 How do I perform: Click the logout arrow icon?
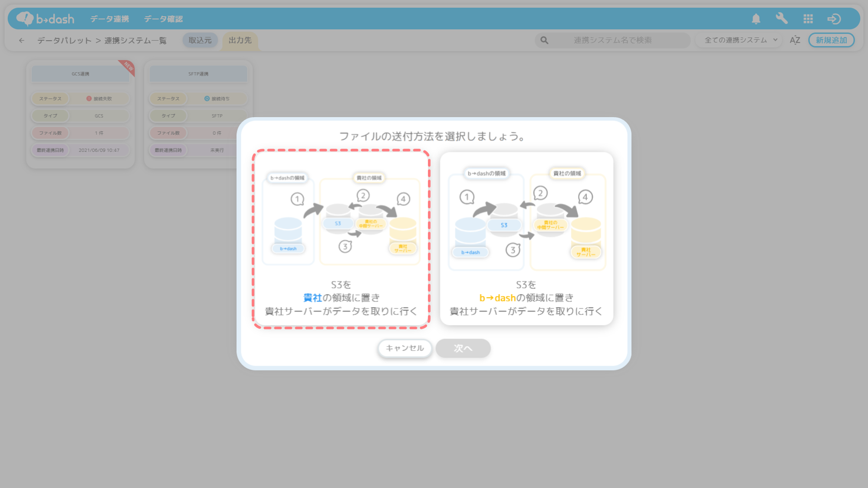(834, 19)
